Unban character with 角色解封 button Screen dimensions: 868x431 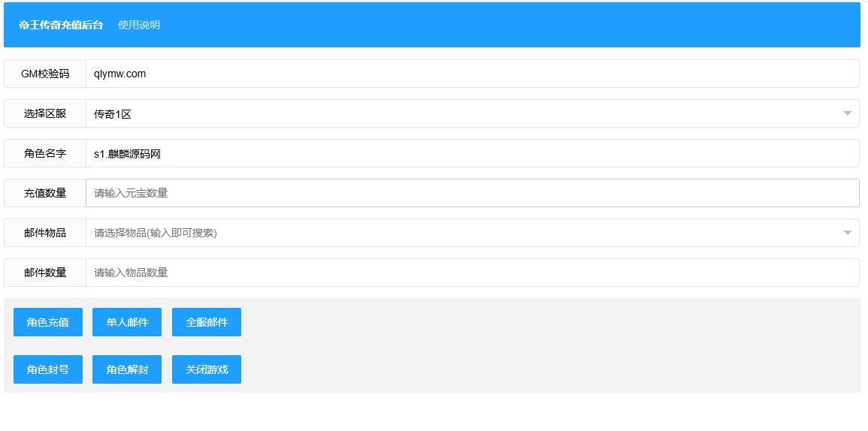(x=127, y=369)
